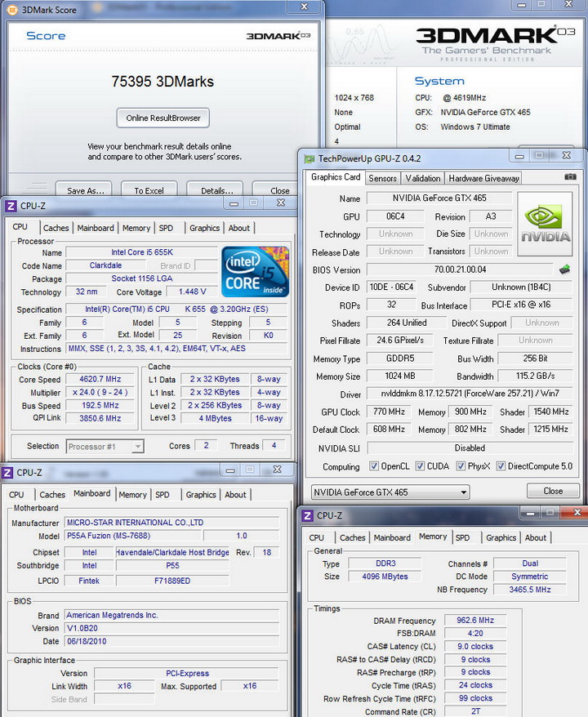Open About tab in the CPU-Z processor window
The height and width of the screenshot is (717, 588).
point(239,228)
